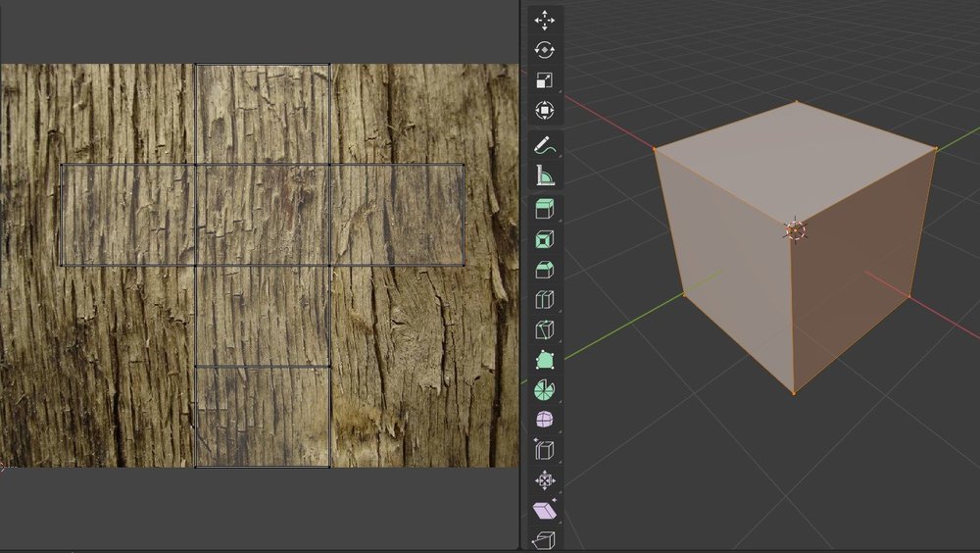
Task: Select the Move tool
Action: point(545,21)
